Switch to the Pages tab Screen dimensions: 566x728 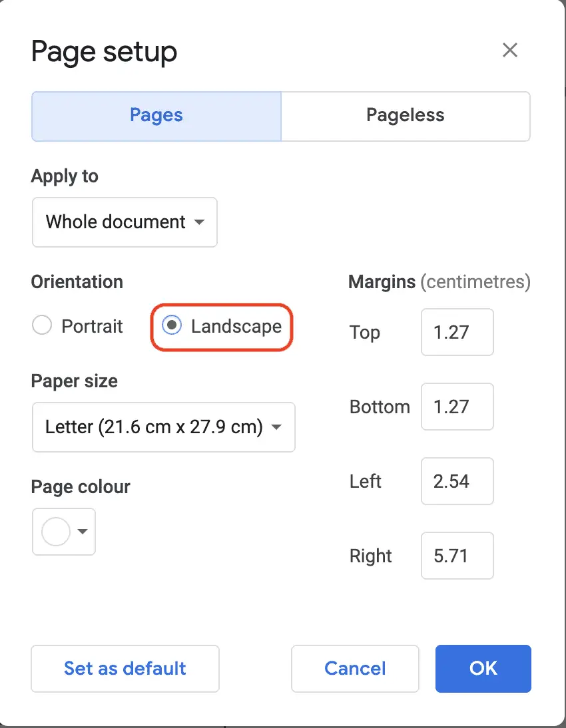[x=155, y=116]
